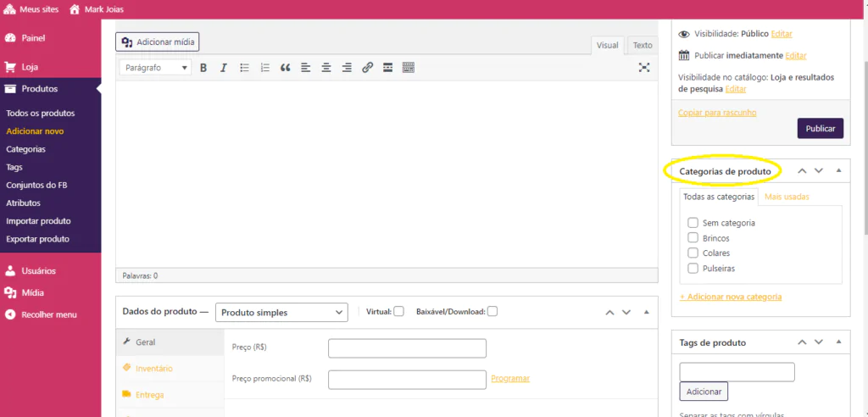Collapse sidebar with Recolher menu
The image size is (868, 417).
click(50, 314)
